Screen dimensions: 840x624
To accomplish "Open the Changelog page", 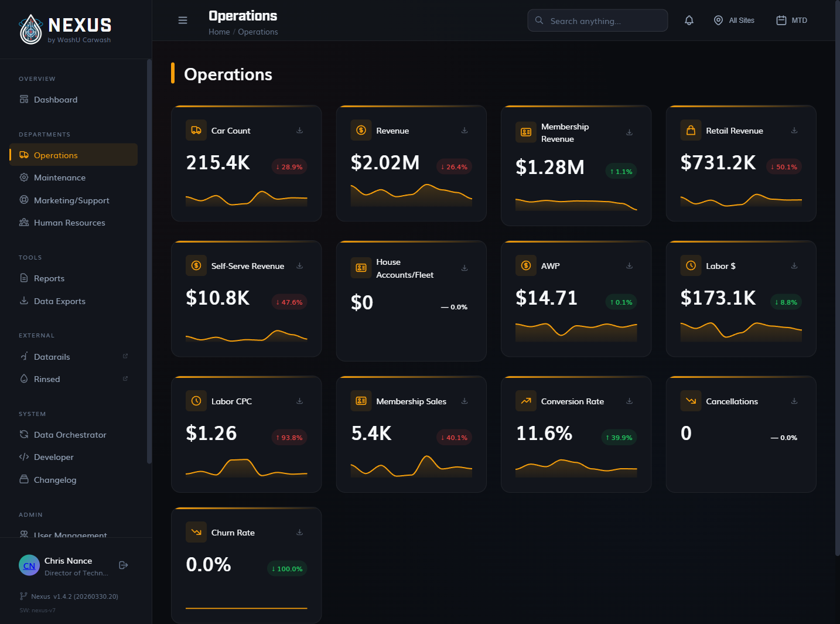I will [74, 480].
